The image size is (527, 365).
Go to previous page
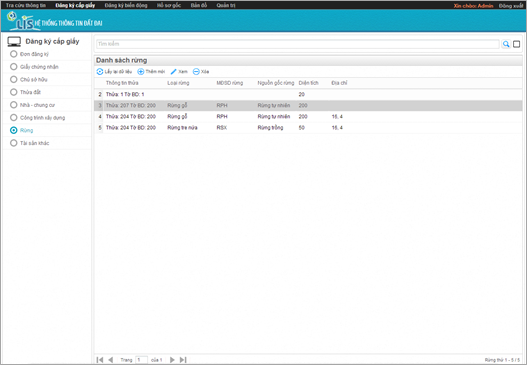pos(111,360)
